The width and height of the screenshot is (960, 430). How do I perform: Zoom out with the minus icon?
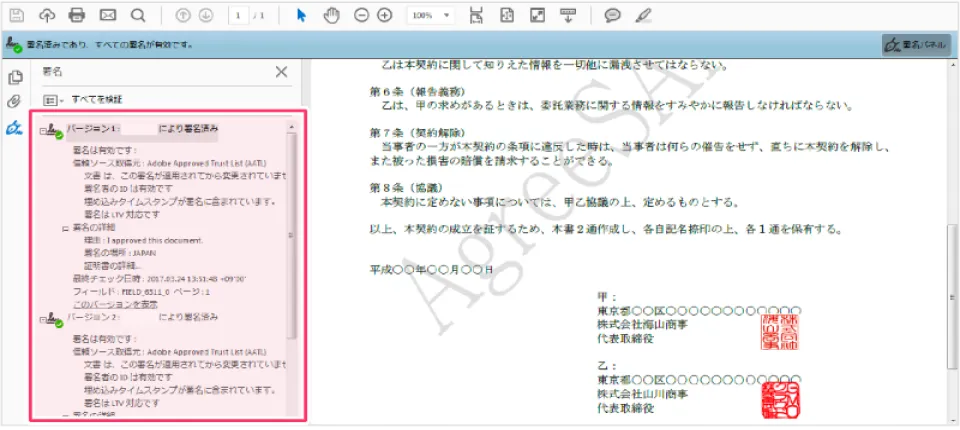tap(361, 16)
